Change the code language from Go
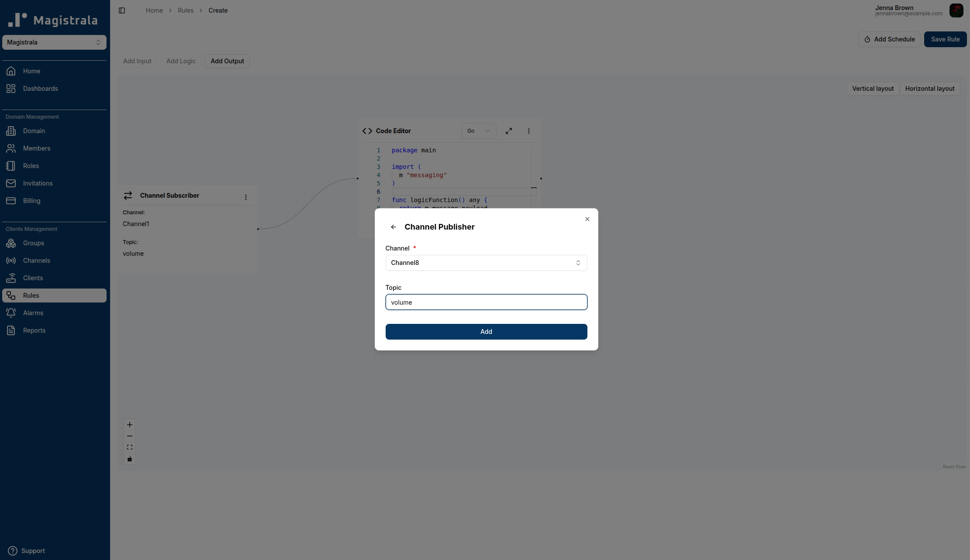This screenshot has width=970, height=560. [x=478, y=131]
